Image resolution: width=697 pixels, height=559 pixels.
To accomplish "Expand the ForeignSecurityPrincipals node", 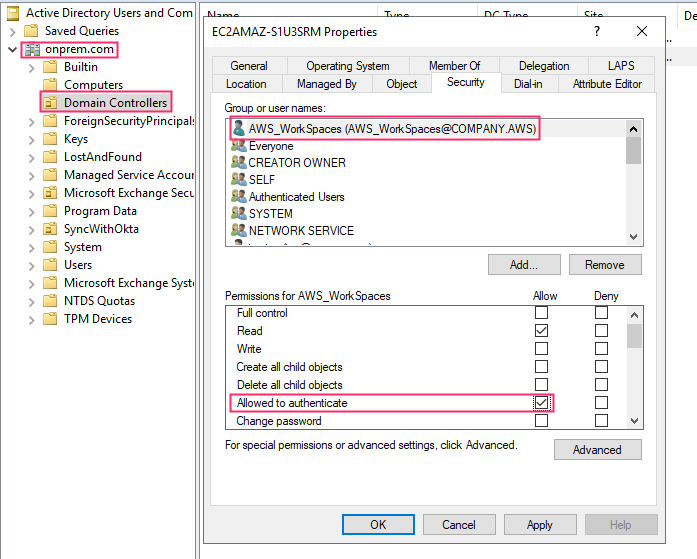I will 32,122.
